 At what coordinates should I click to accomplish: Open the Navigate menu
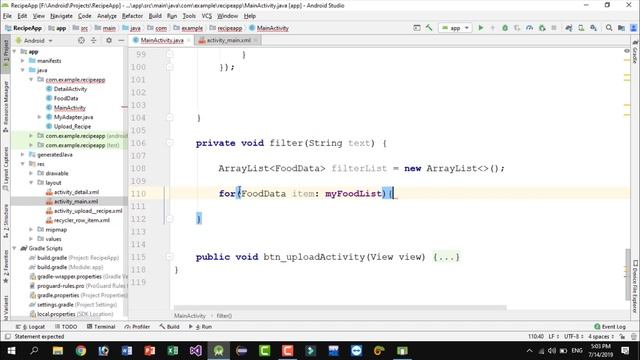61,16
